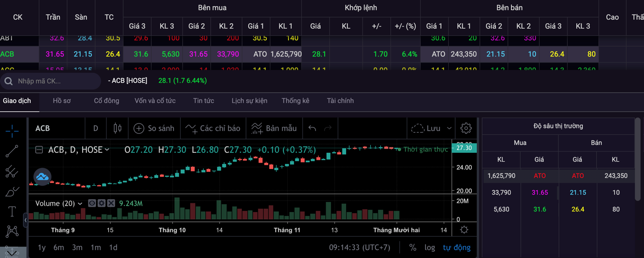Choose the brush drawing tool
Viewport: 644px width, 258px height.
12,191
